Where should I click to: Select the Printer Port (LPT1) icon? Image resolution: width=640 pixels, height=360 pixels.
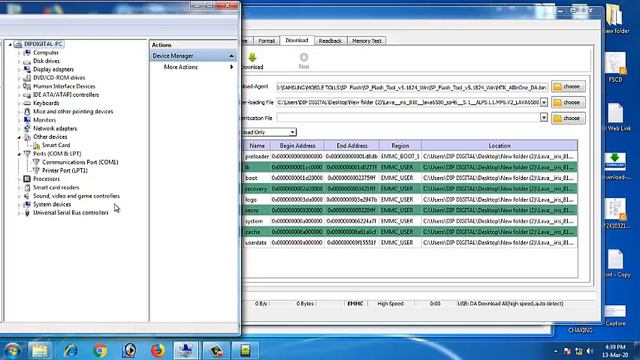pyautogui.click(x=36, y=171)
